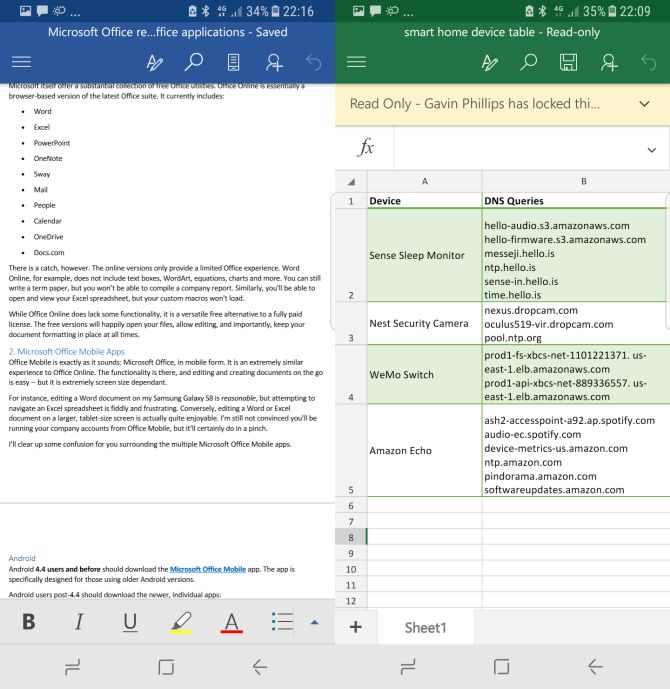The image size is (670, 689).
Task: Tap the save icon in Excel
Action: tap(568, 63)
